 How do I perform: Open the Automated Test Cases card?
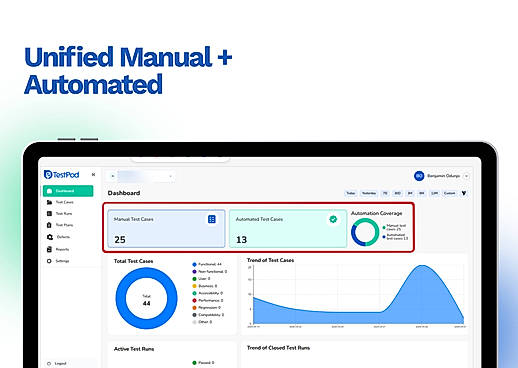tap(288, 229)
